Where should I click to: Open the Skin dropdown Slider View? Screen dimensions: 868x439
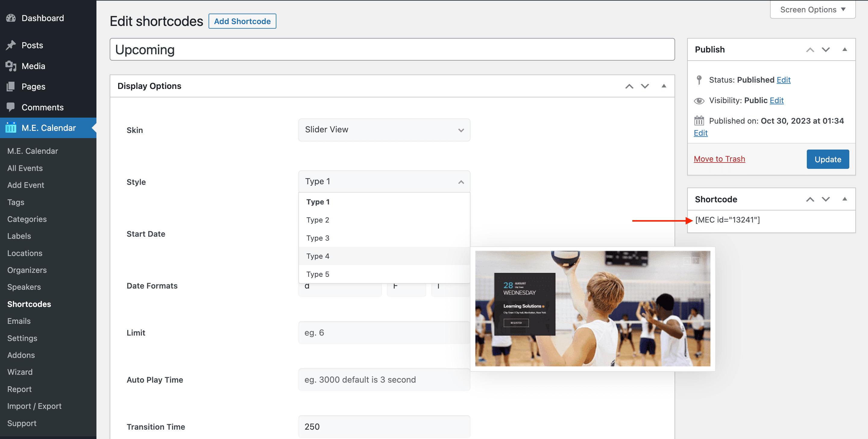[x=384, y=130]
